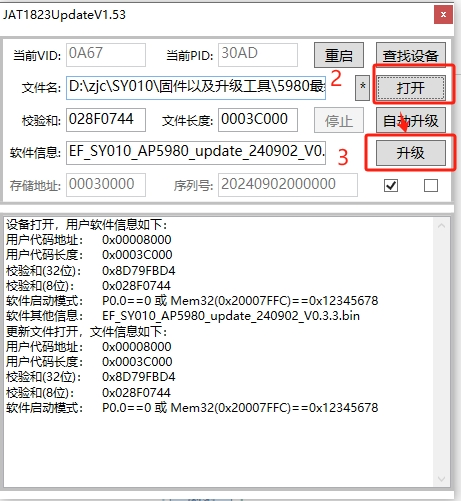Click the 校验和 checksum field
The width and height of the screenshot is (461, 501).
106,120
